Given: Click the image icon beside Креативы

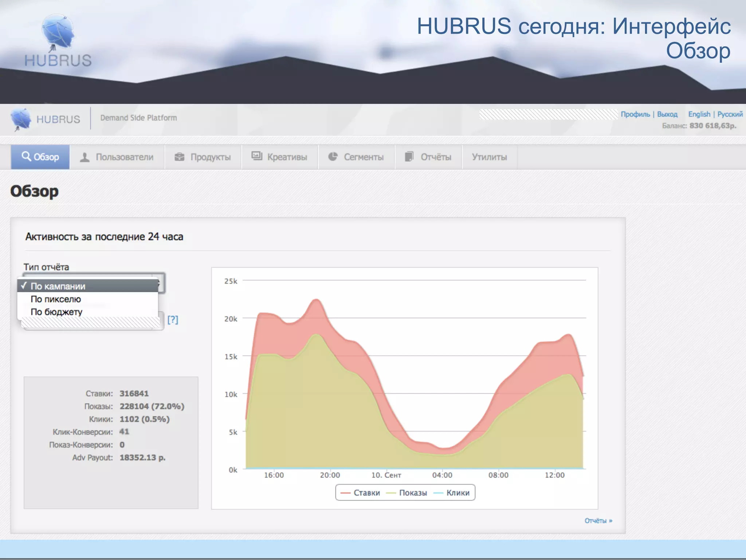Looking at the screenshot, I should (257, 156).
